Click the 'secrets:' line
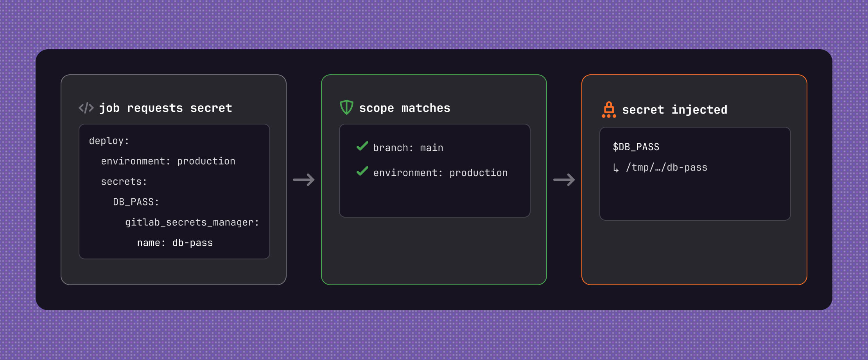 [124, 182]
